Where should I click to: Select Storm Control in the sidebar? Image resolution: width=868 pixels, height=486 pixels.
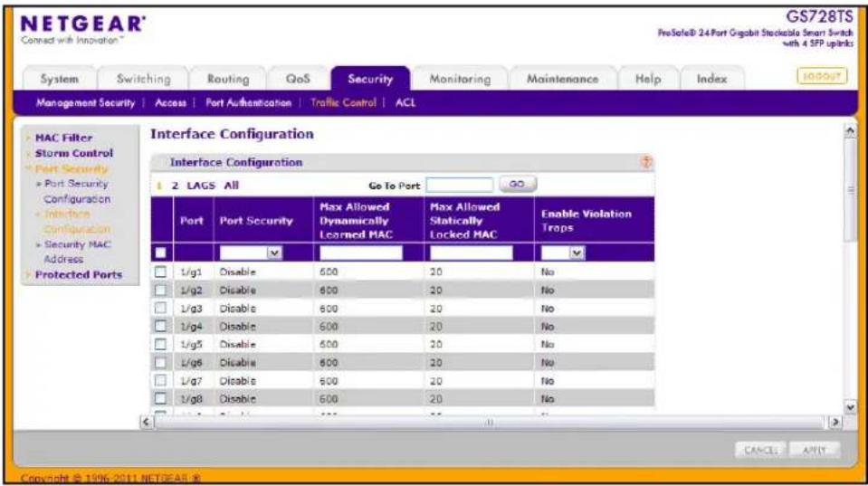pyautogui.click(x=73, y=153)
